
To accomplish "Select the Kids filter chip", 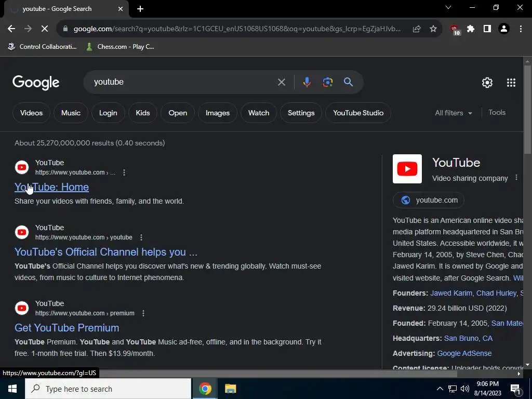I will 143,113.
